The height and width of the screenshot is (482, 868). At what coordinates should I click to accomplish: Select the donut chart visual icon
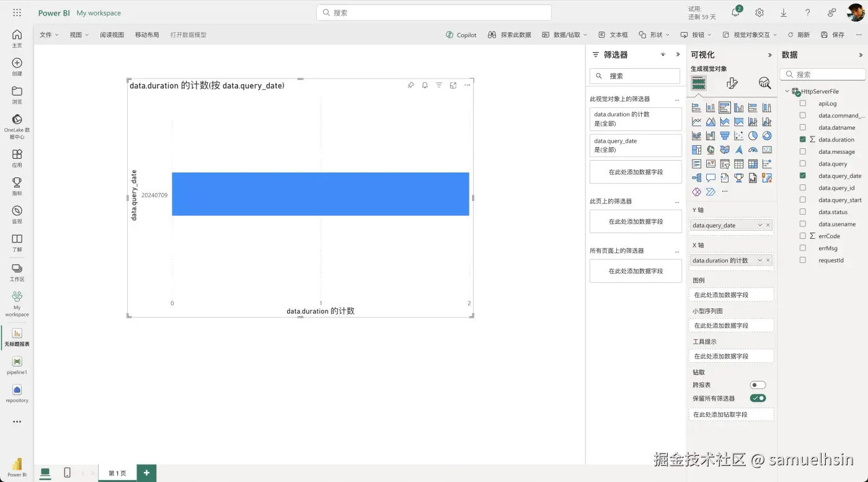pyautogui.click(x=767, y=135)
